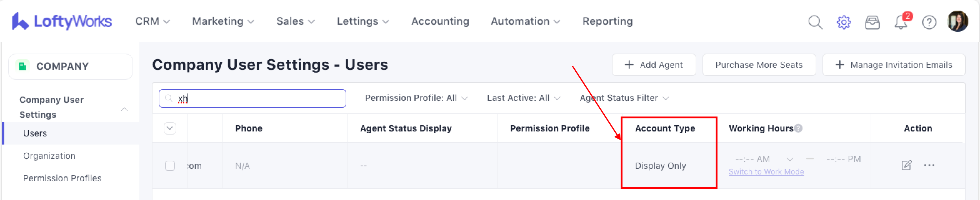
Task: Go to the Accounting menu item
Action: click(440, 21)
